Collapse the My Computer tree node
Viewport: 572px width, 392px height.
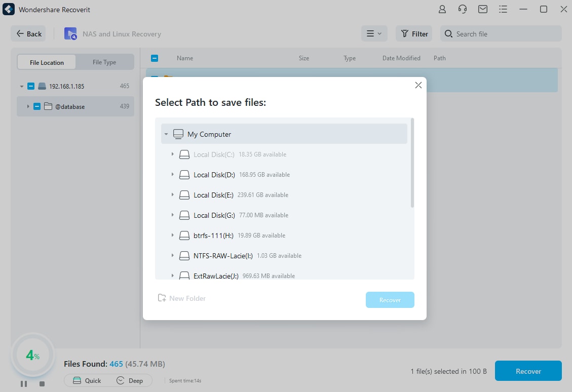tap(166, 134)
